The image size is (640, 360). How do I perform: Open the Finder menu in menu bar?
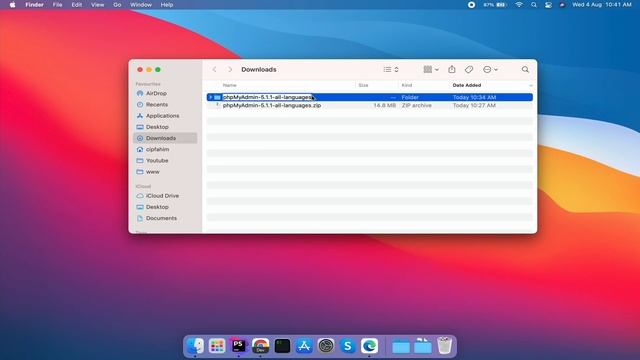pyautogui.click(x=34, y=5)
